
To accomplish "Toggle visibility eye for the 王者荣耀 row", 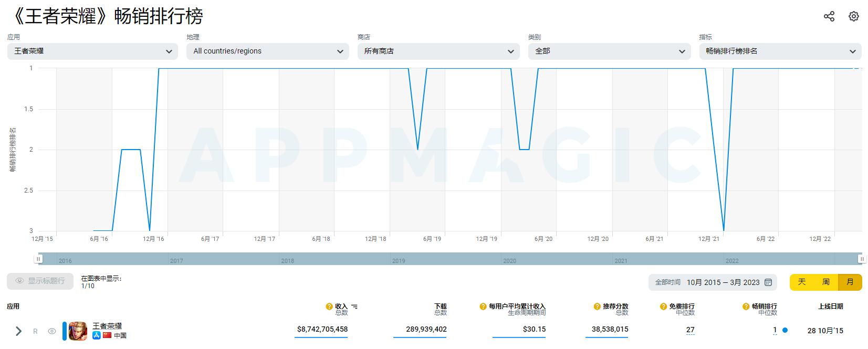I will [52, 331].
